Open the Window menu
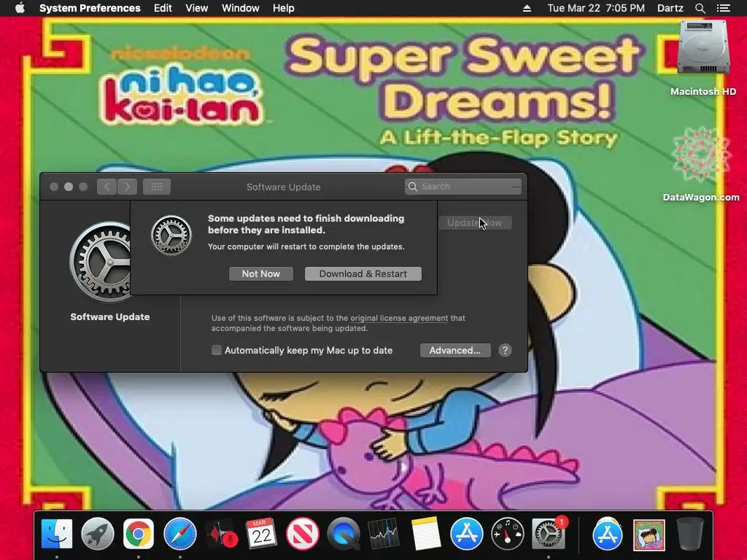Image resolution: width=747 pixels, height=560 pixels. click(241, 8)
